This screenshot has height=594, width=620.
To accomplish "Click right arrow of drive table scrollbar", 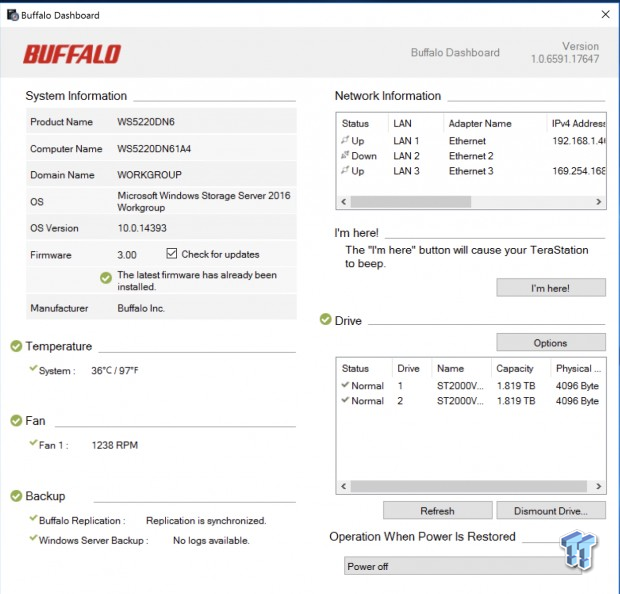I will [x=599, y=486].
